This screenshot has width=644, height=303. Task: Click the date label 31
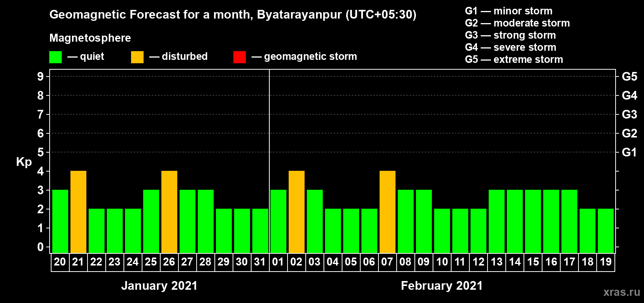260,262
